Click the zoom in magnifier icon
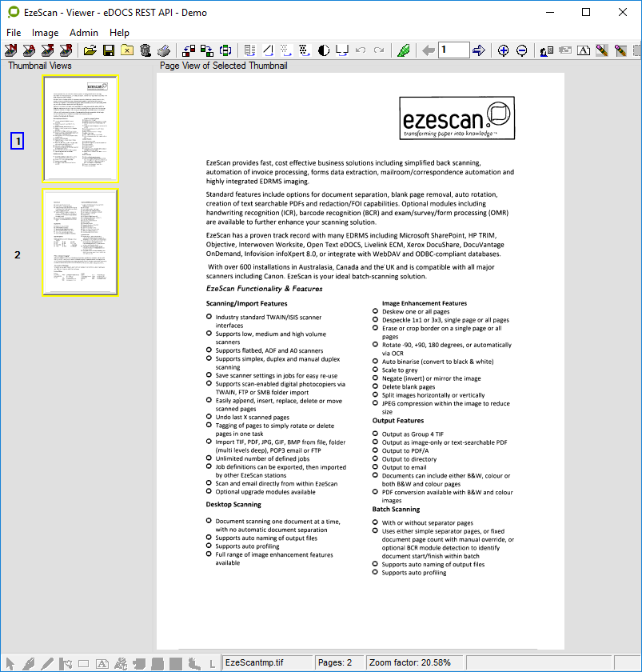 [x=503, y=50]
